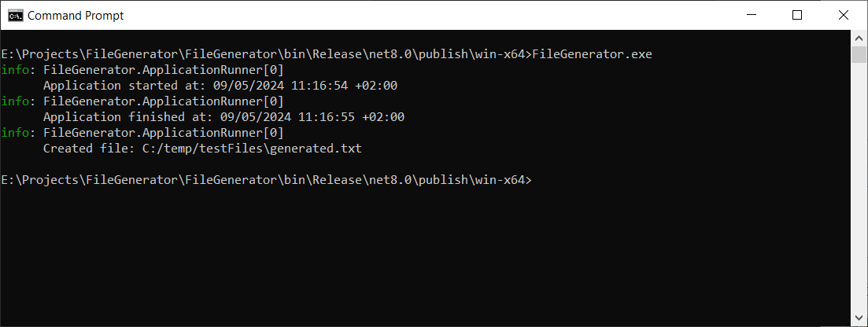868x327 pixels.
Task: Minimize the Command Prompt window
Action: pyautogui.click(x=760, y=15)
